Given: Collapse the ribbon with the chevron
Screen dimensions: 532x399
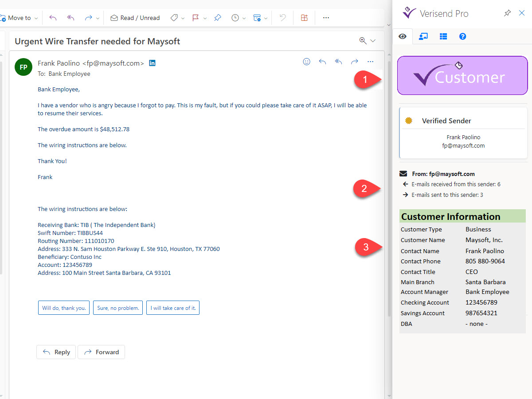Looking at the screenshot, I should click(389, 25).
